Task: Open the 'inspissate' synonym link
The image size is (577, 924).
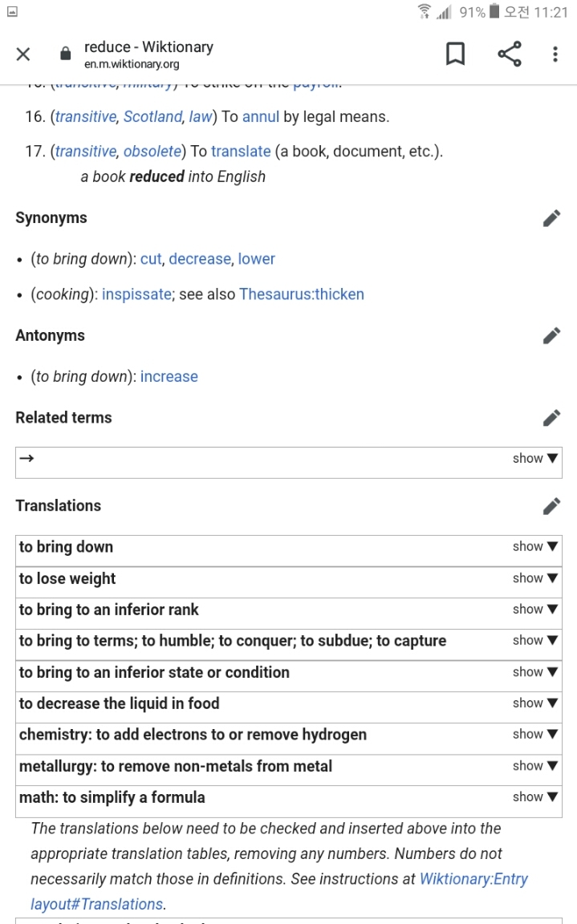Action: (x=136, y=294)
